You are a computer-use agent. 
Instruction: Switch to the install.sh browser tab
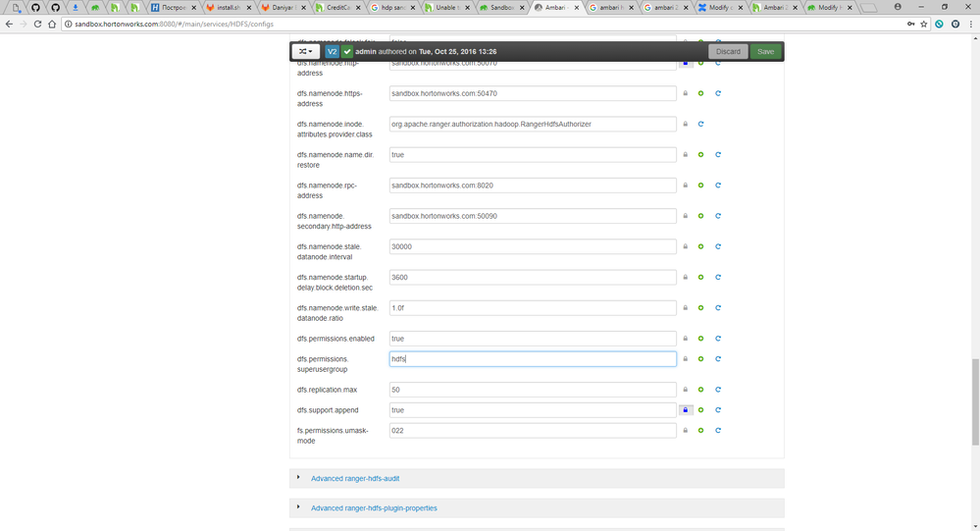[229, 8]
